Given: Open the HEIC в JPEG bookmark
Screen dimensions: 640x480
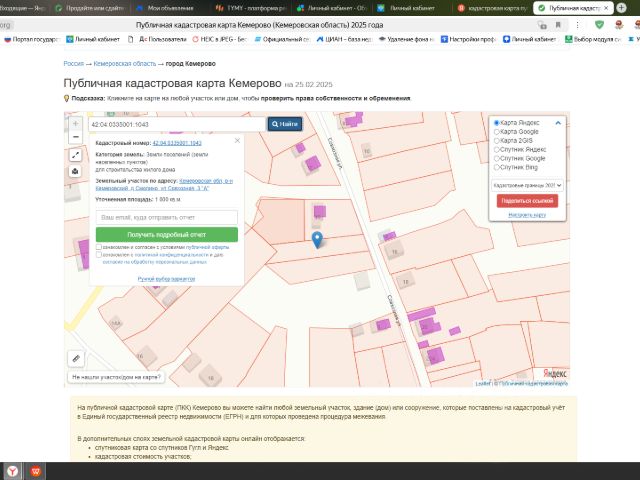Looking at the screenshot, I should tap(220, 39).
